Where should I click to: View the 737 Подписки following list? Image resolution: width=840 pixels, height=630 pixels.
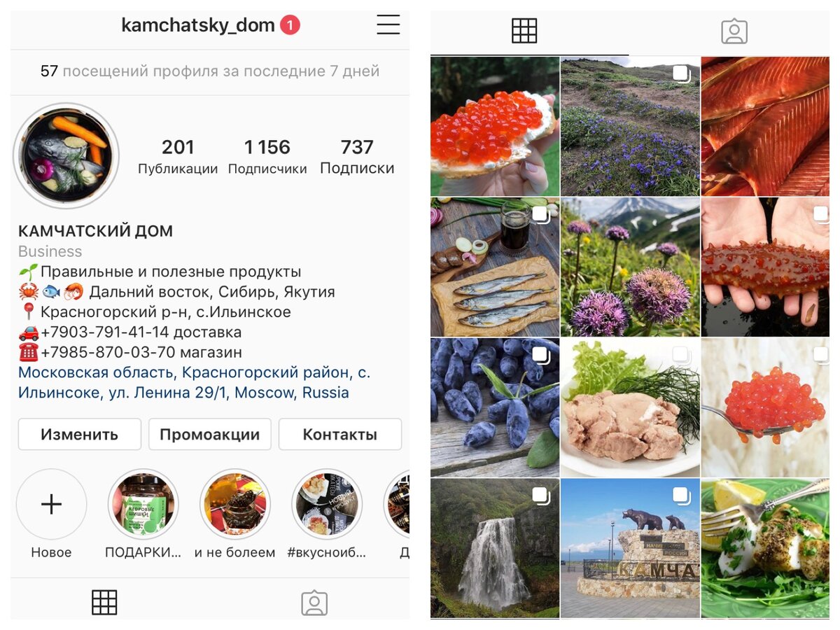(357, 157)
